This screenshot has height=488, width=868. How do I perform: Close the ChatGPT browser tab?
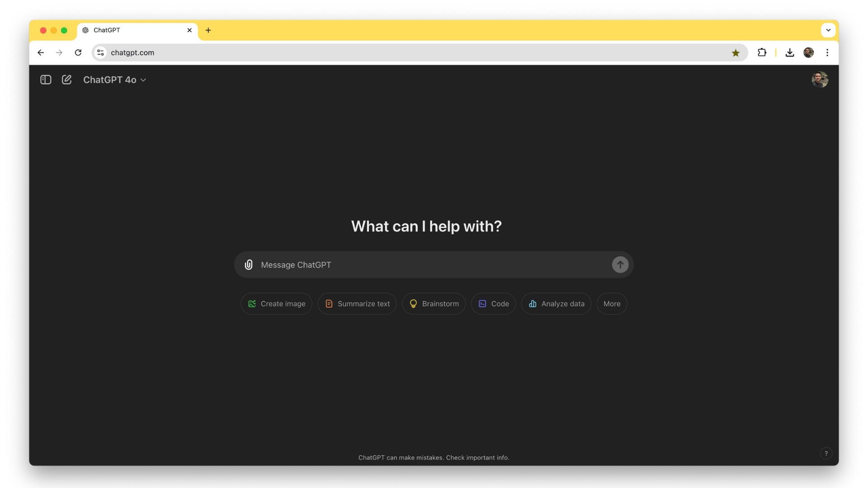point(189,30)
